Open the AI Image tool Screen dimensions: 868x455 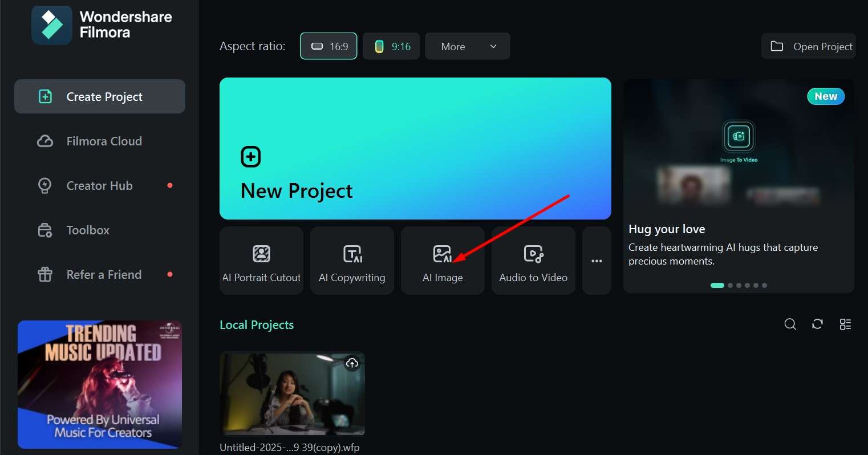[443, 261]
